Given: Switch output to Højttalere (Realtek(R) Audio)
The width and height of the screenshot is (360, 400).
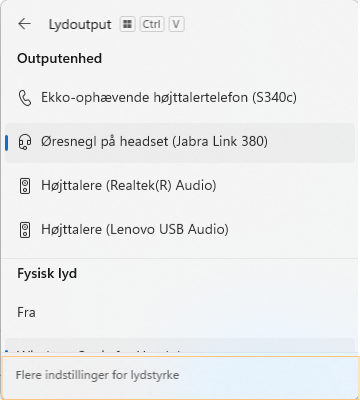Looking at the screenshot, I should [x=180, y=186].
